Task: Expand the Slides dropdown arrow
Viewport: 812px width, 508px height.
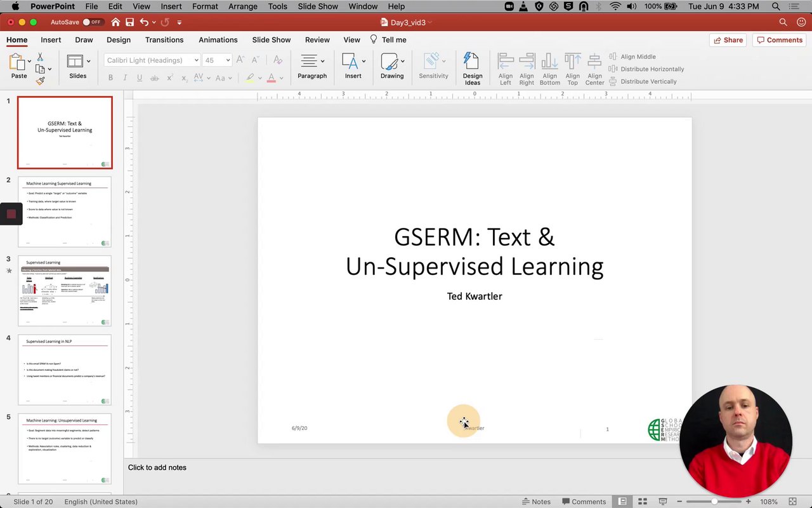Action: pos(88,62)
